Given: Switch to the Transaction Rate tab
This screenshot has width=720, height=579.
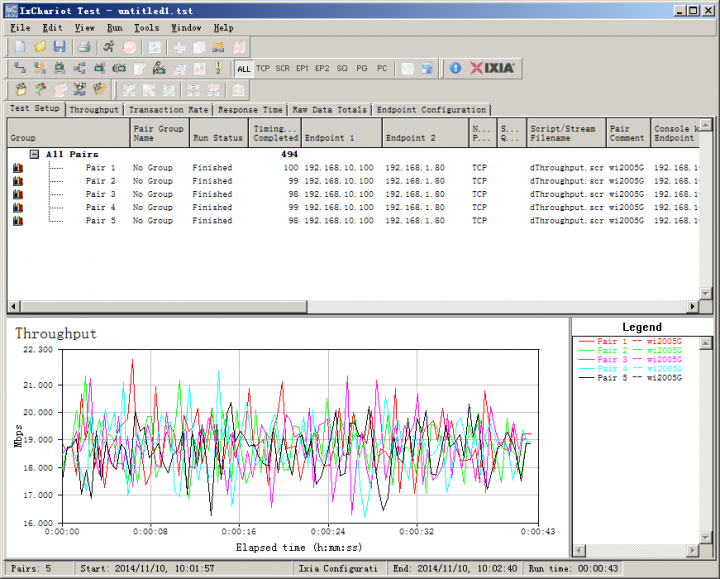Looking at the screenshot, I should [168, 110].
